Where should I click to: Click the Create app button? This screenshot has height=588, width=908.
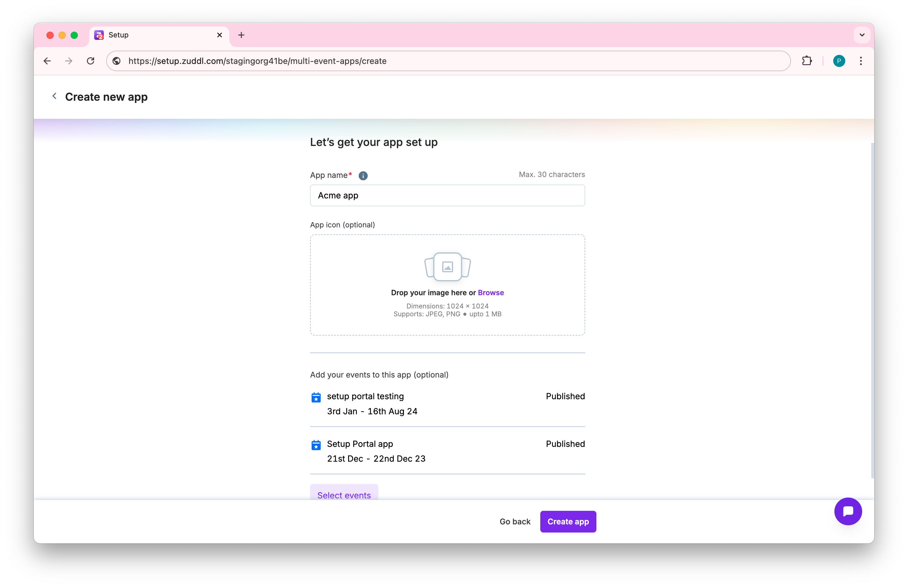568,521
